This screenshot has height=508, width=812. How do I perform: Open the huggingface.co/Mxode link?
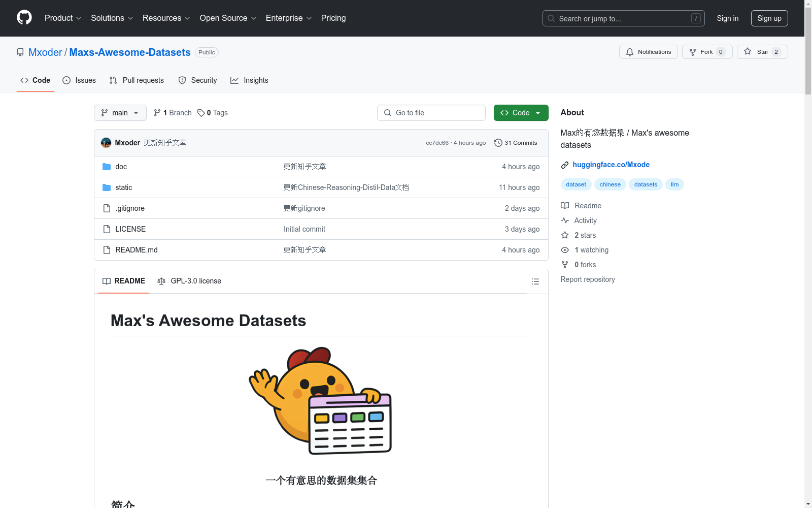pos(611,165)
